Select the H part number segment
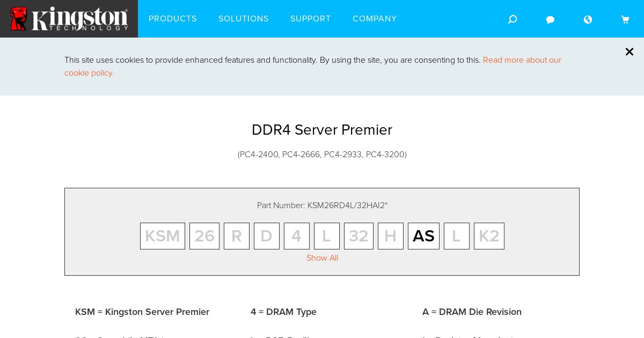Image resolution: width=644 pixels, height=338 pixels. tap(391, 236)
